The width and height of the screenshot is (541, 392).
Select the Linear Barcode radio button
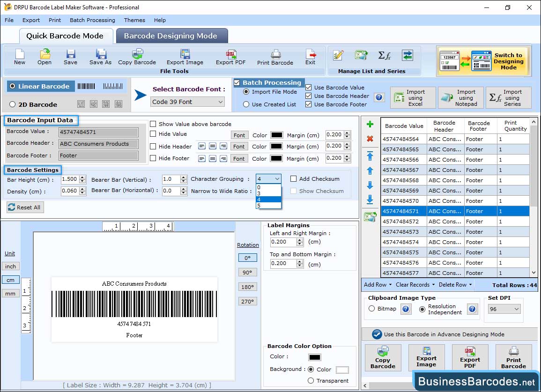click(13, 86)
